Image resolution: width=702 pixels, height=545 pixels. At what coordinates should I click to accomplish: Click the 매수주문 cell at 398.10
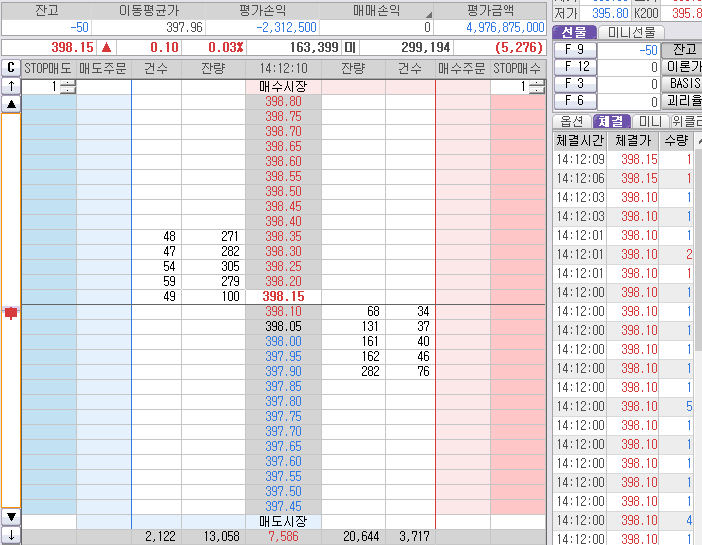coord(462,312)
